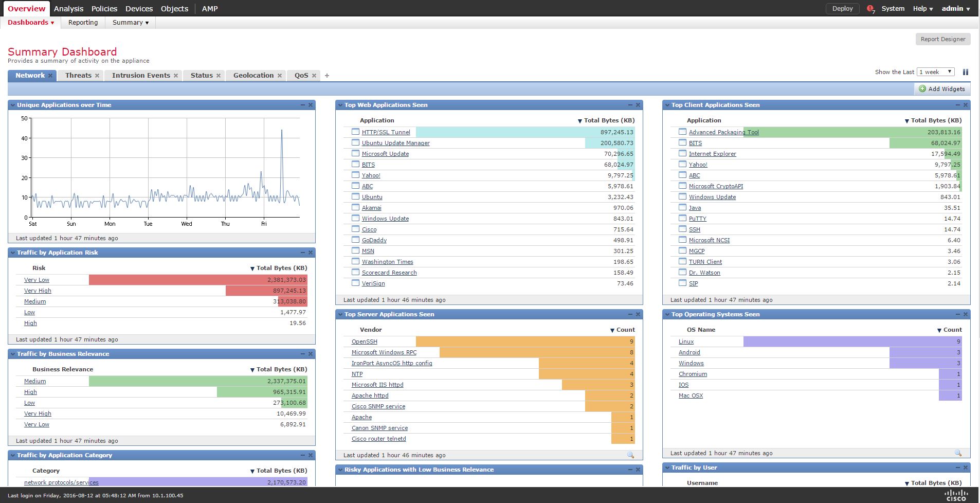Open the Devices menu
This screenshot has height=503, width=980.
pyautogui.click(x=139, y=9)
